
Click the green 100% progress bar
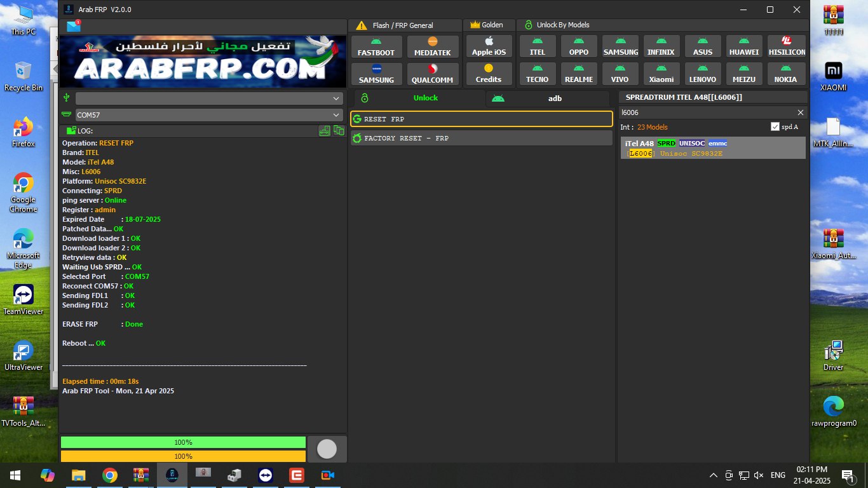183,442
